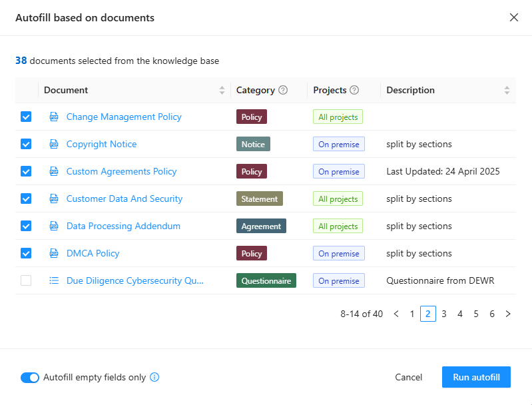
Task: Click the help icon next to Projects header
Action: click(354, 91)
